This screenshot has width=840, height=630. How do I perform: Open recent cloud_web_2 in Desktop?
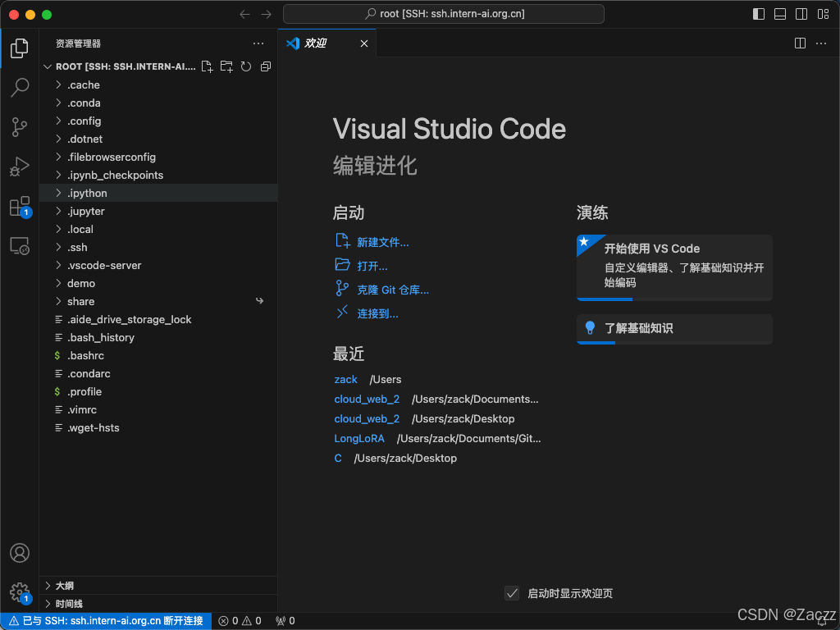coord(367,419)
